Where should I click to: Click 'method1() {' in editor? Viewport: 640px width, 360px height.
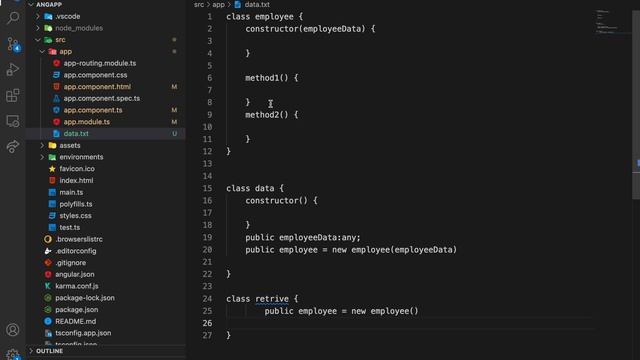[x=272, y=78]
